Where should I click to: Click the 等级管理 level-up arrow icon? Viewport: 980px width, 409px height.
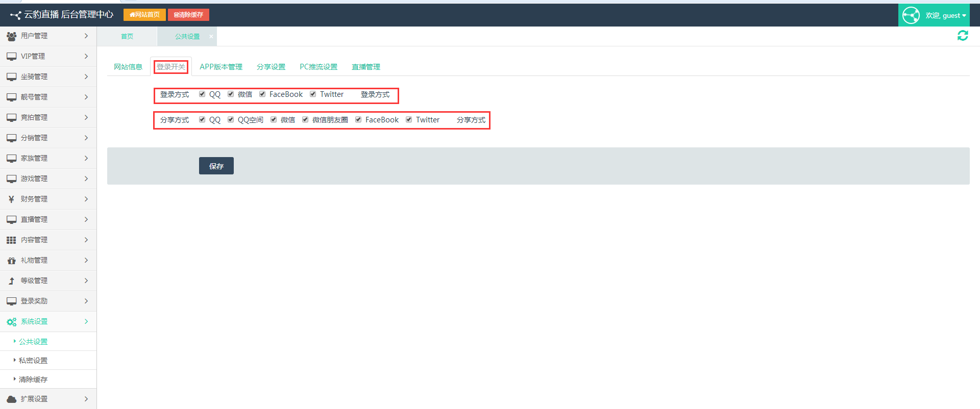11,281
